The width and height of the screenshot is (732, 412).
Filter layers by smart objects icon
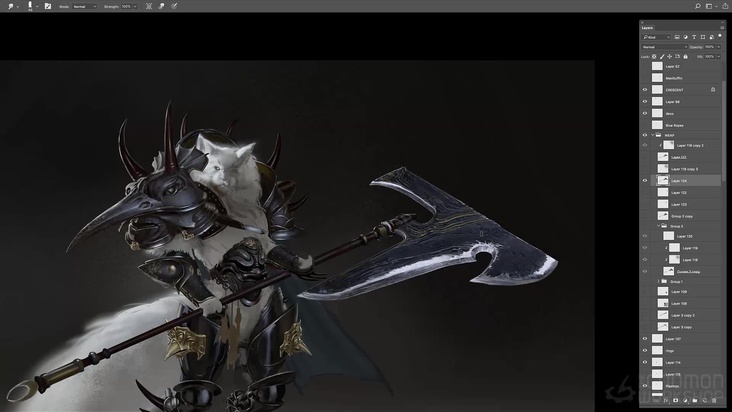pos(711,37)
